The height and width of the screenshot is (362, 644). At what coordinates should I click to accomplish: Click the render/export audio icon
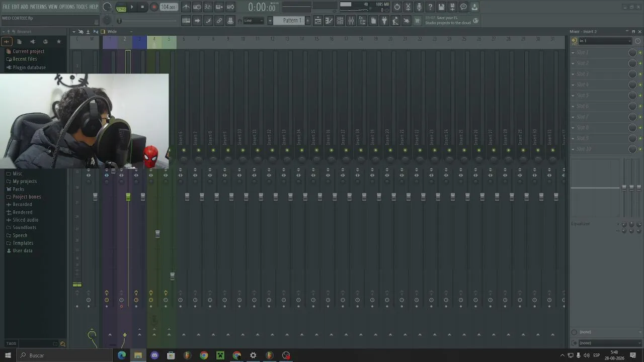(x=452, y=7)
